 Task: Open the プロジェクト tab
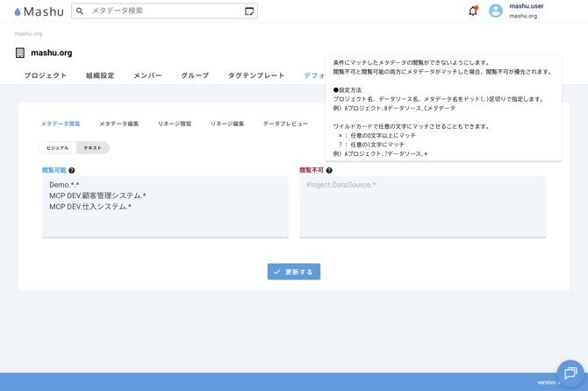(x=46, y=76)
